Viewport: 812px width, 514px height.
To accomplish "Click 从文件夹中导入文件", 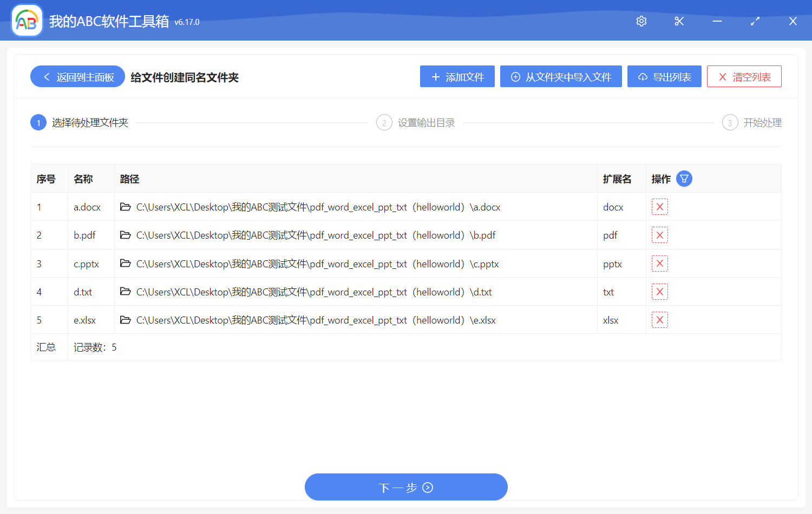I will (x=561, y=76).
